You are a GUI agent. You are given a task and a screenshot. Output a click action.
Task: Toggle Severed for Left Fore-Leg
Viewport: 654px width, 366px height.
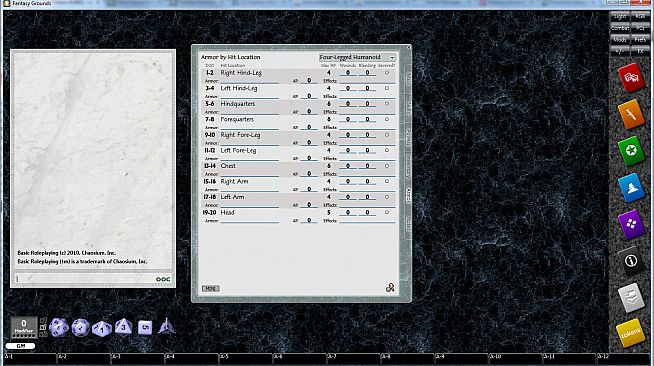[387, 150]
